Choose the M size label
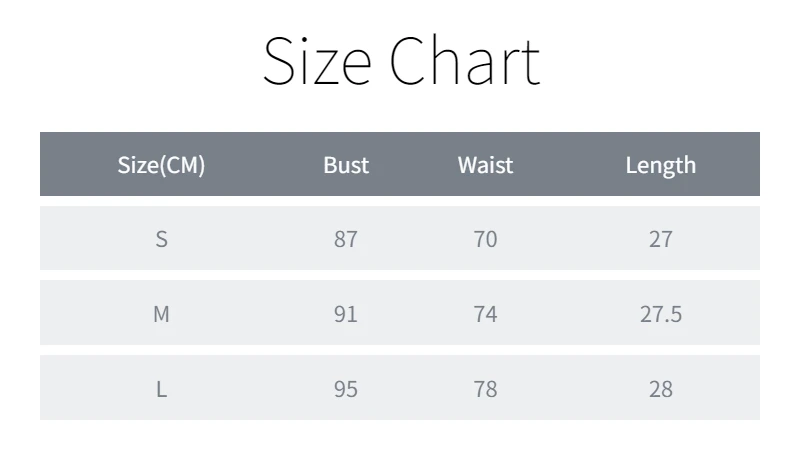The image size is (800, 450). (x=161, y=314)
